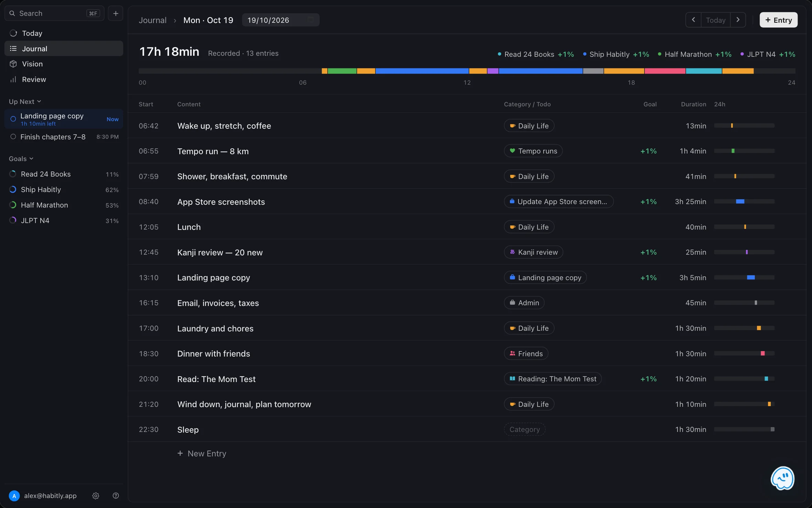
Task: Click the + Entry button
Action: [x=779, y=20]
